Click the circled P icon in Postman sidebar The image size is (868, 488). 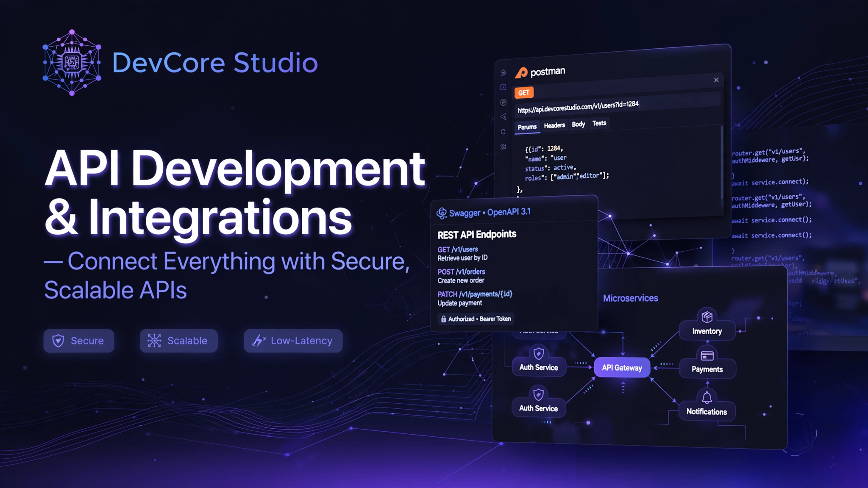point(503,102)
